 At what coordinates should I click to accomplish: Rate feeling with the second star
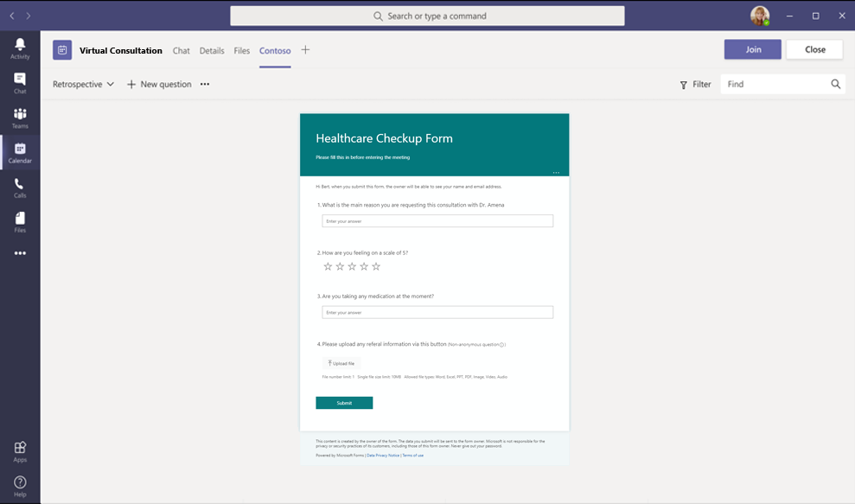340,266
